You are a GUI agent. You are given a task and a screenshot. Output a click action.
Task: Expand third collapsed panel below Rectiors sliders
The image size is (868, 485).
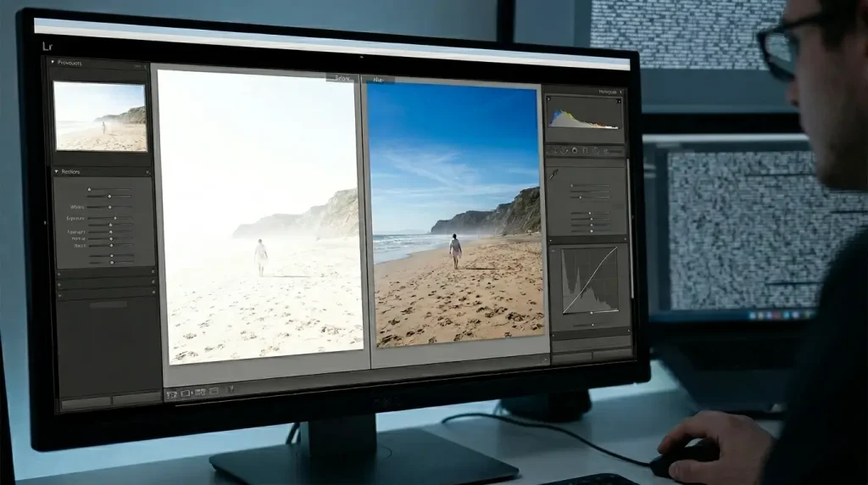(60, 296)
